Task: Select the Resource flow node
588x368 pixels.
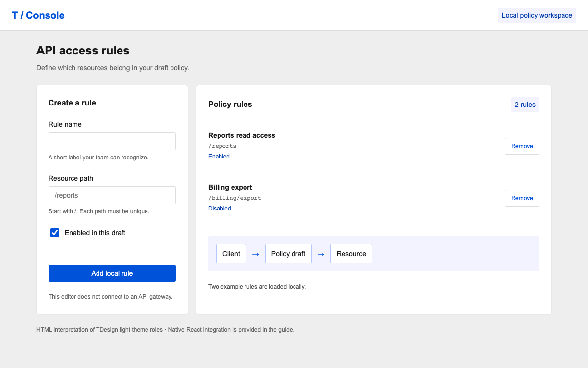Action: coord(351,254)
